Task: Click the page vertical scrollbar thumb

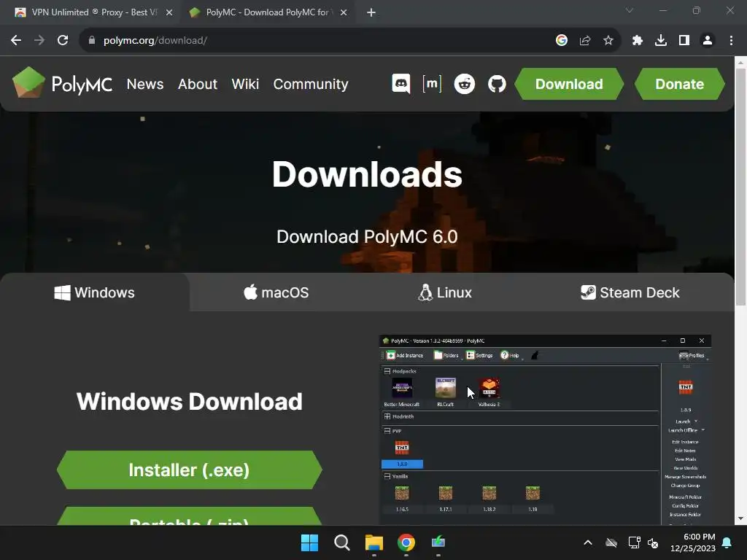Action: pos(740,187)
